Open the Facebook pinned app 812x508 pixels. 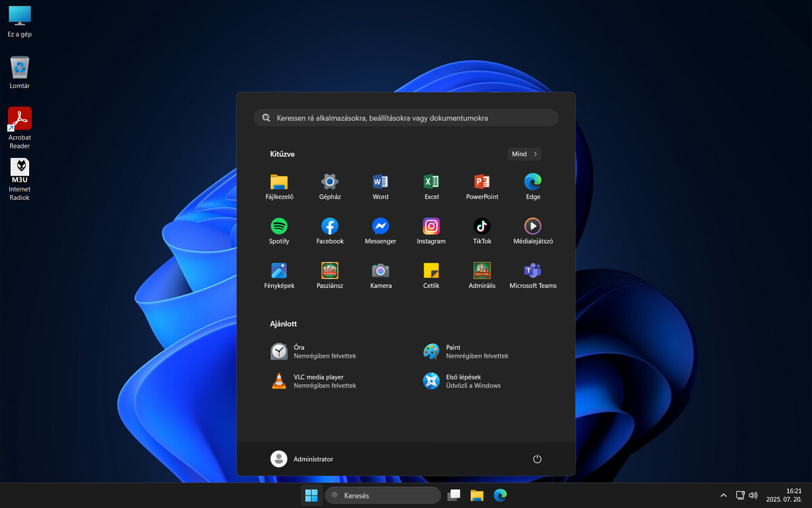(330, 232)
